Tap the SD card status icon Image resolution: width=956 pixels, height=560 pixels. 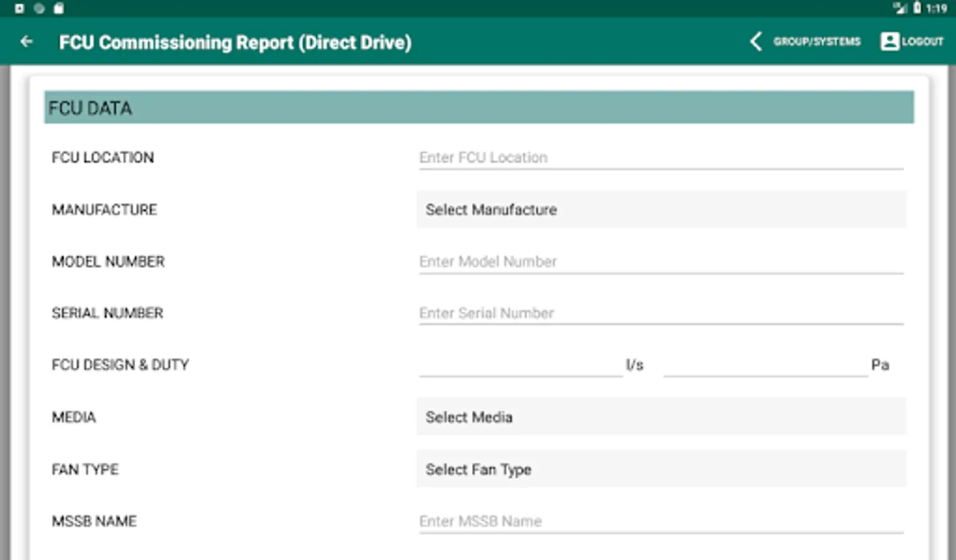tap(59, 8)
